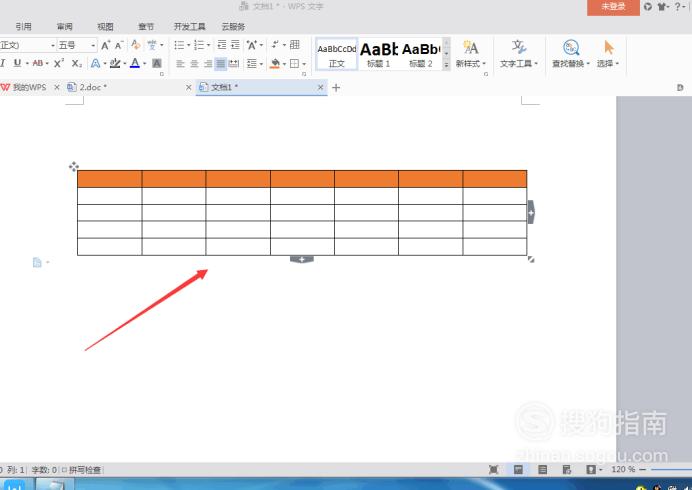Add a new document tab with plus
The width and height of the screenshot is (692, 490).
pyautogui.click(x=336, y=88)
